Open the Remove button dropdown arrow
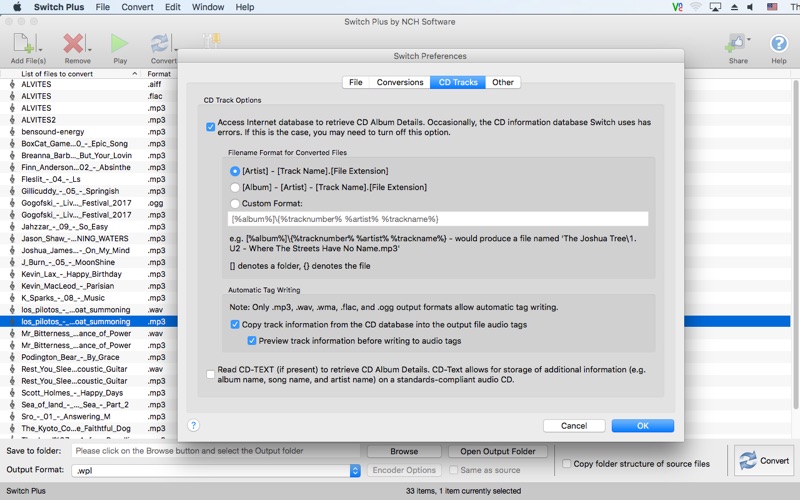This screenshot has height=500, width=800. tap(89, 49)
